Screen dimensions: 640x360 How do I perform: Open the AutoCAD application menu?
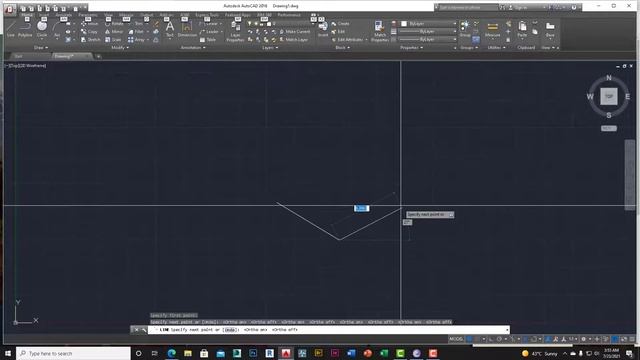[10, 9]
